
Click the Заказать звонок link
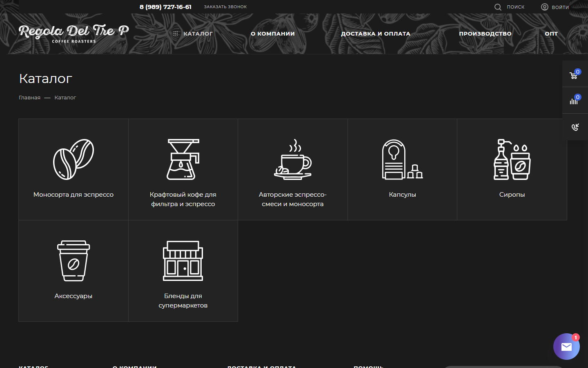225,7
